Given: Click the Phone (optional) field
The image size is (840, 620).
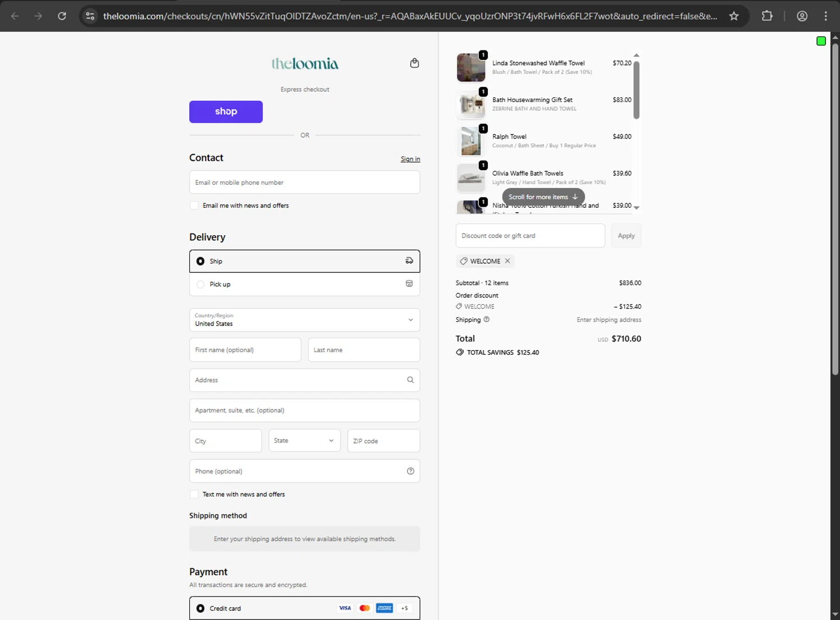Looking at the screenshot, I should 305,471.
